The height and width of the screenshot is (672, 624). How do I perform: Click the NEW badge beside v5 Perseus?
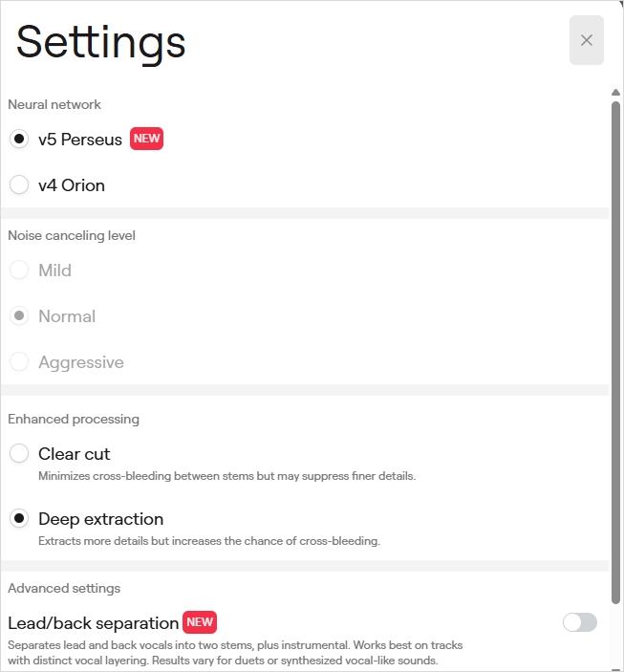146,139
